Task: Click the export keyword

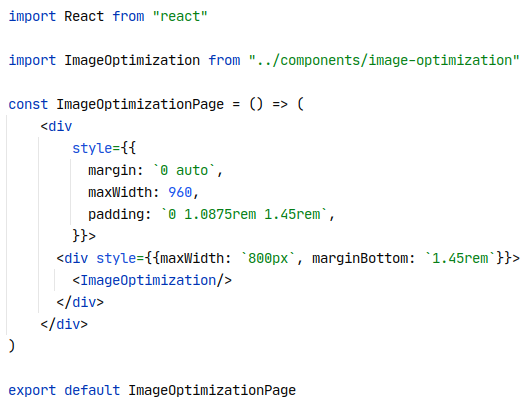Action: 32,390
